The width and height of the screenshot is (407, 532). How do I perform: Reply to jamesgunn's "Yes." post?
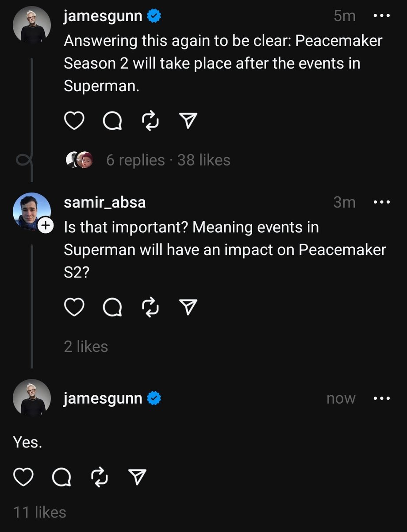pyautogui.click(x=61, y=477)
